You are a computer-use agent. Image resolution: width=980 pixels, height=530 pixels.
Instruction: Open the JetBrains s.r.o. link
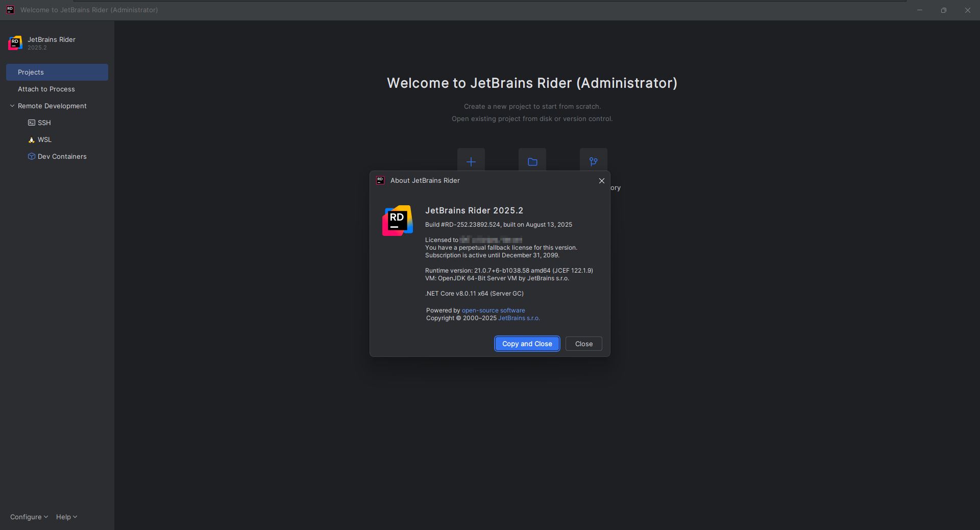pyautogui.click(x=519, y=318)
